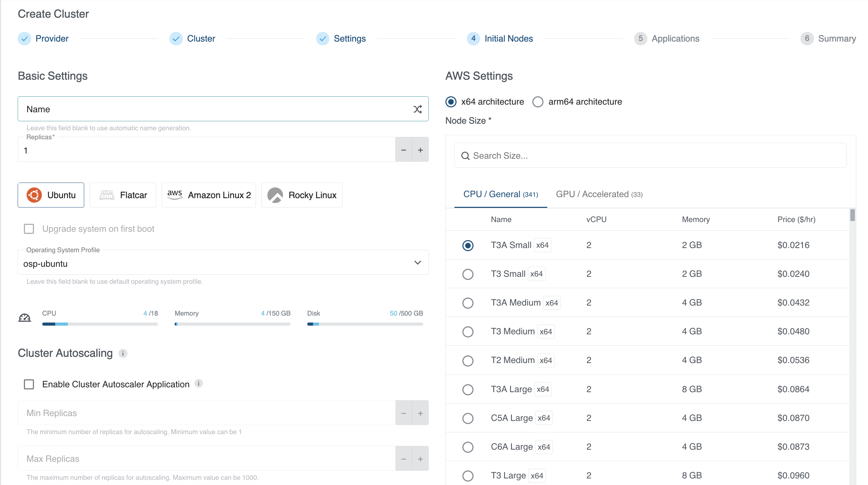The image size is (868, 485).
Task: Pick Amazon Linux 2 operating system
Action: coord(209,195)
